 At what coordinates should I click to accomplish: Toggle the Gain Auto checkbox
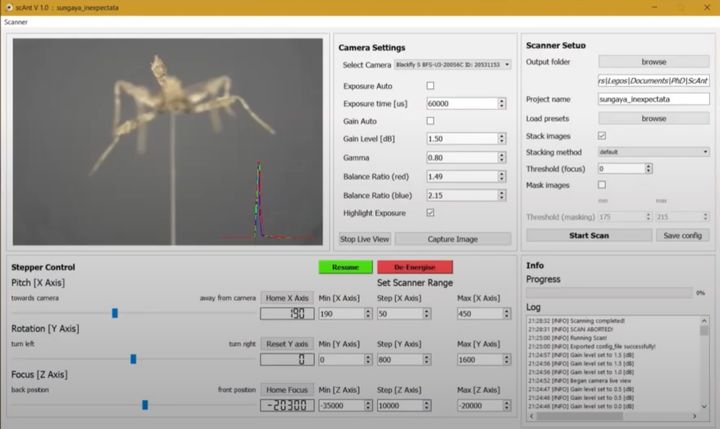coord(431,120)
